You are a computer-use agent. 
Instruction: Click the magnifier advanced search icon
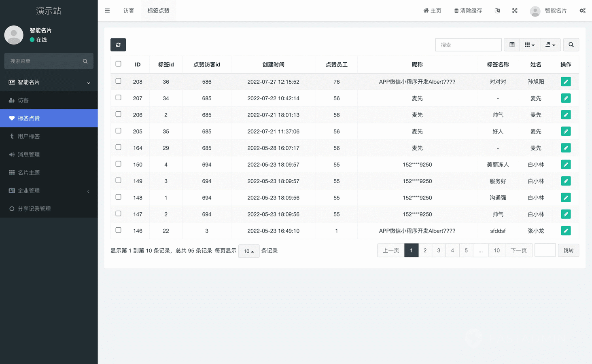point(571,45)
